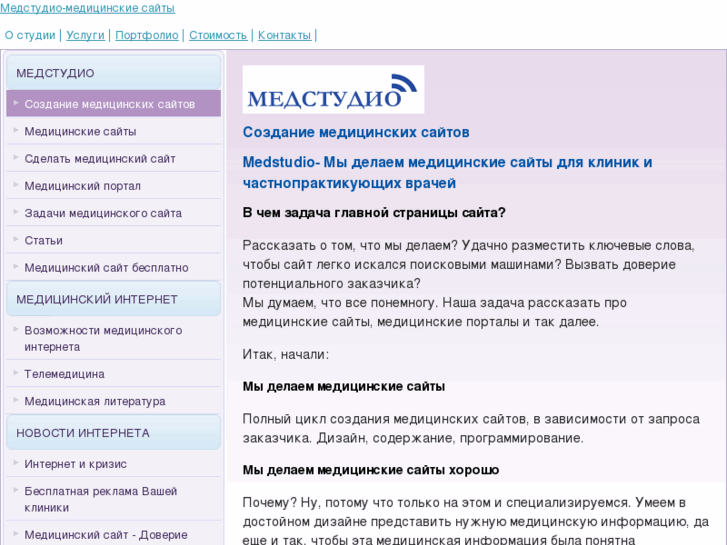This screenshot has height=545, width=727.
Task: Open the Портфолио menu link
Action: pos(147,35)
